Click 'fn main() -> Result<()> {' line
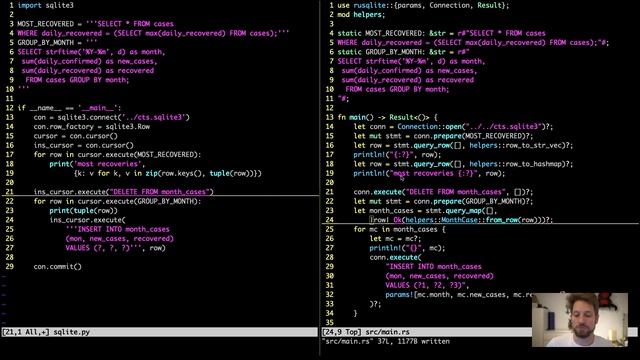 [x=387, y=117]
